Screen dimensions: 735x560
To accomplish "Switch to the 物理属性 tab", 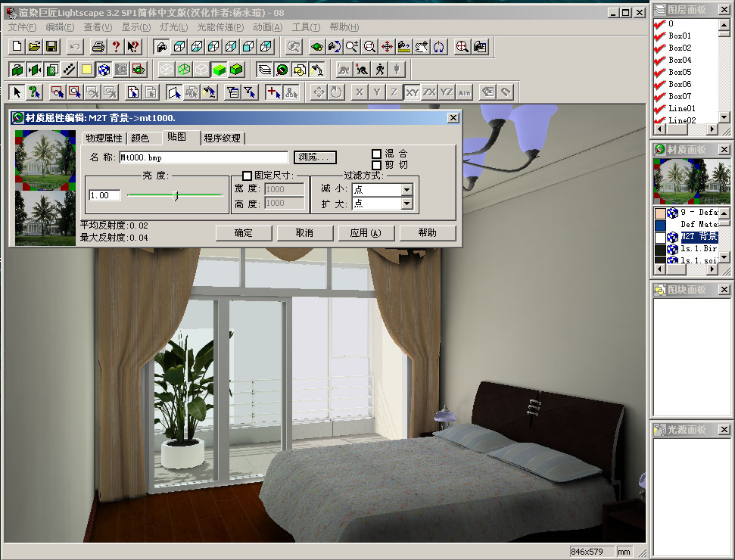I will [x=104, y=138].
